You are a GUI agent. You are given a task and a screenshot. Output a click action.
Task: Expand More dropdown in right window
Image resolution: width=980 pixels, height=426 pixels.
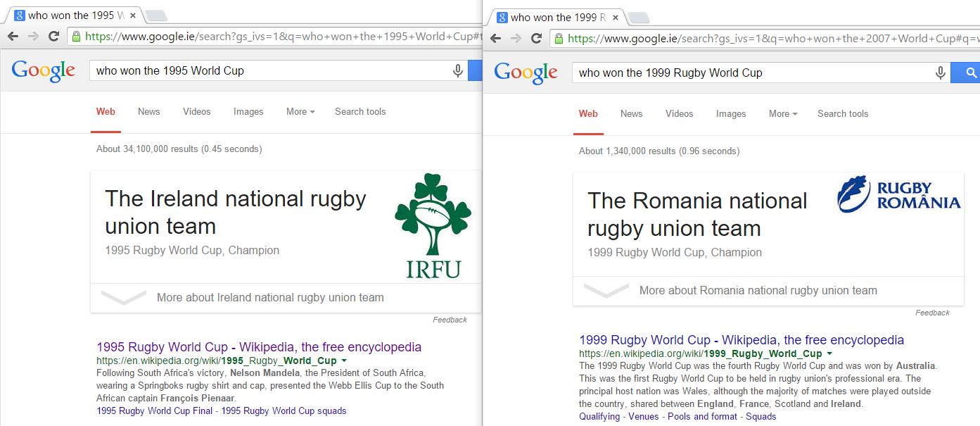click(x=783, y=113)
